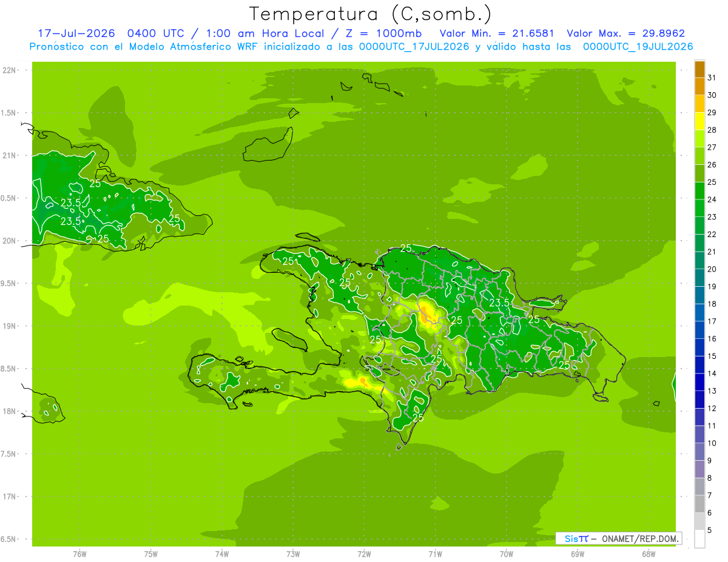Image resolution: width=728 pixels, height=562 pixels.
Task: Click the Gonâve island outline west of Hispaniola
Action: (288, 339)
